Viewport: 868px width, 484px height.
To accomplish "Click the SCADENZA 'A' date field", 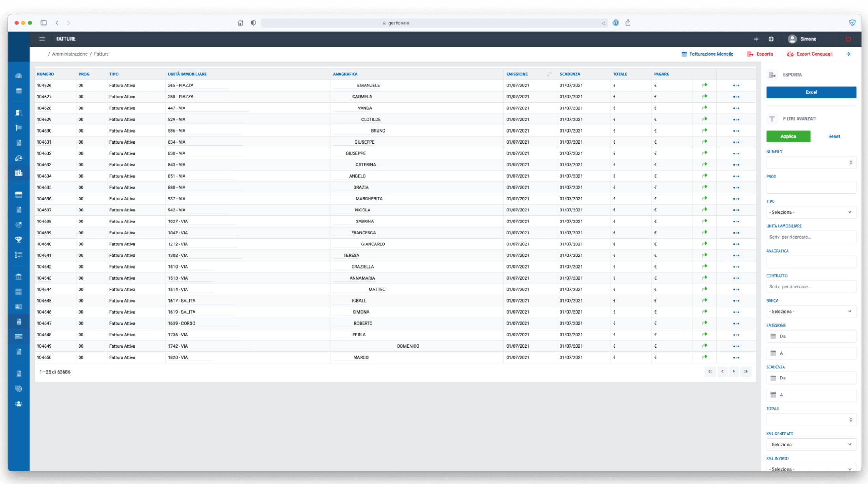I will pyautogui.click(x=811, y=395).
